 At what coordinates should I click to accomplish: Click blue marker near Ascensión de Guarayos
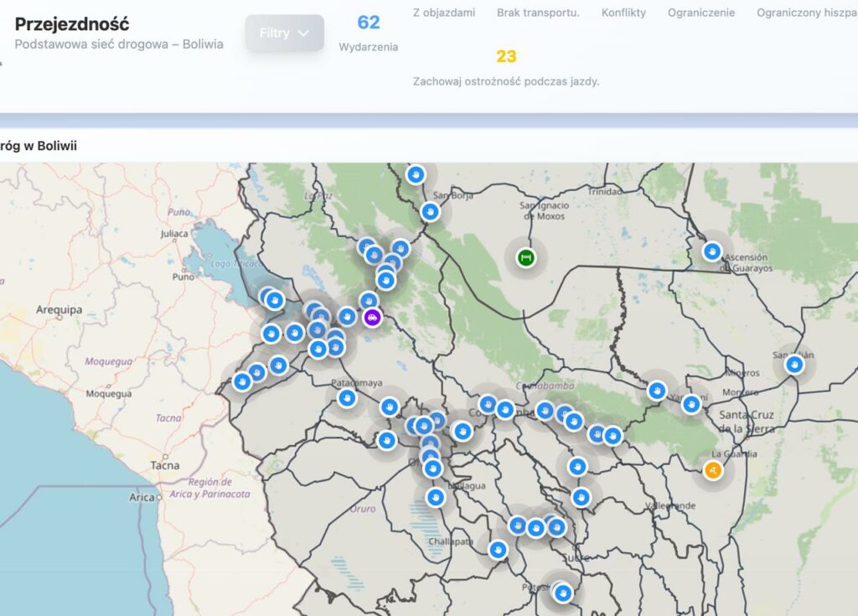tap(712, 251)
